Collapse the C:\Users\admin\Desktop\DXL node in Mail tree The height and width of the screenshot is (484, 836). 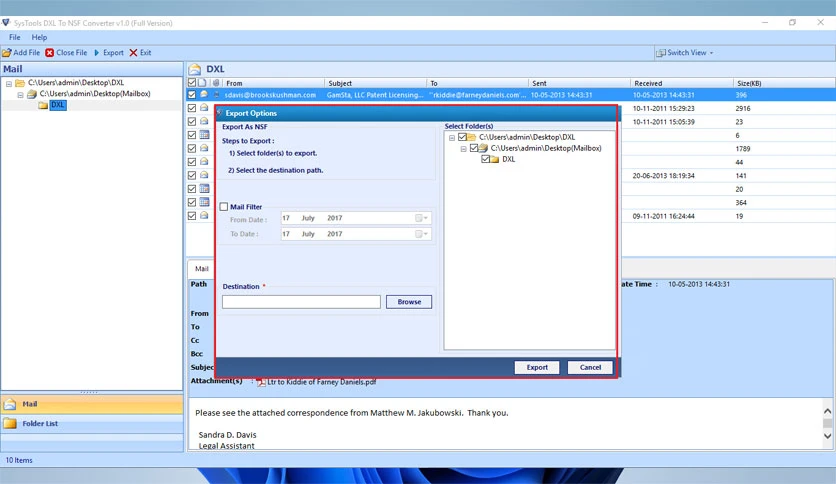9,84
